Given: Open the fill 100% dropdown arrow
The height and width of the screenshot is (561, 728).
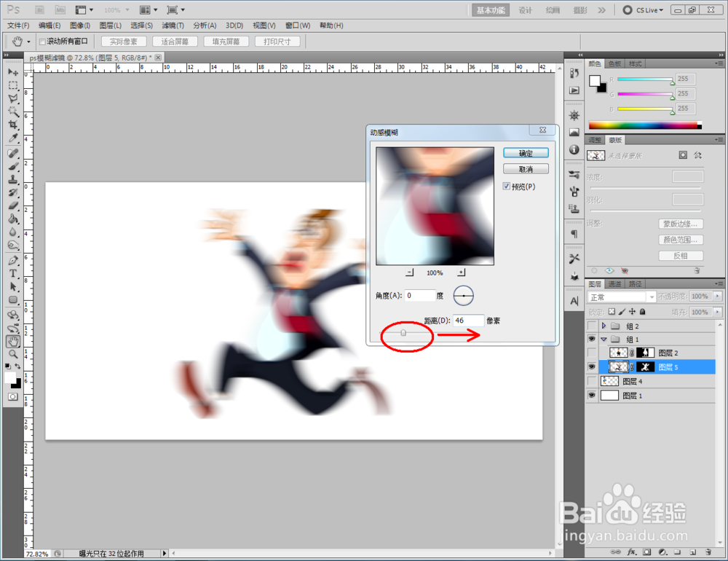Looking at the screenshot, I should pos(718,312).
